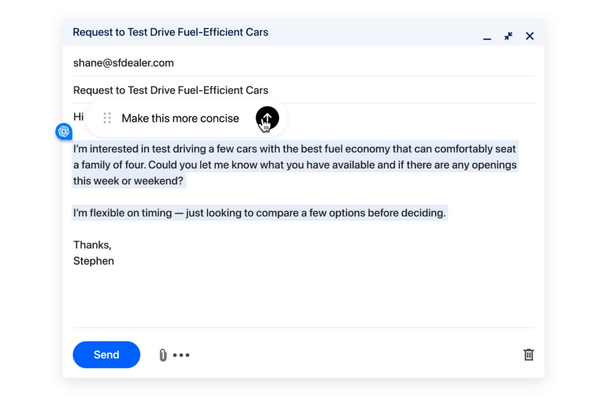The width and height of the screenshot is (600, 400).
Task: Click the "Make this more concise" prompt text
Action: (180, 118)
